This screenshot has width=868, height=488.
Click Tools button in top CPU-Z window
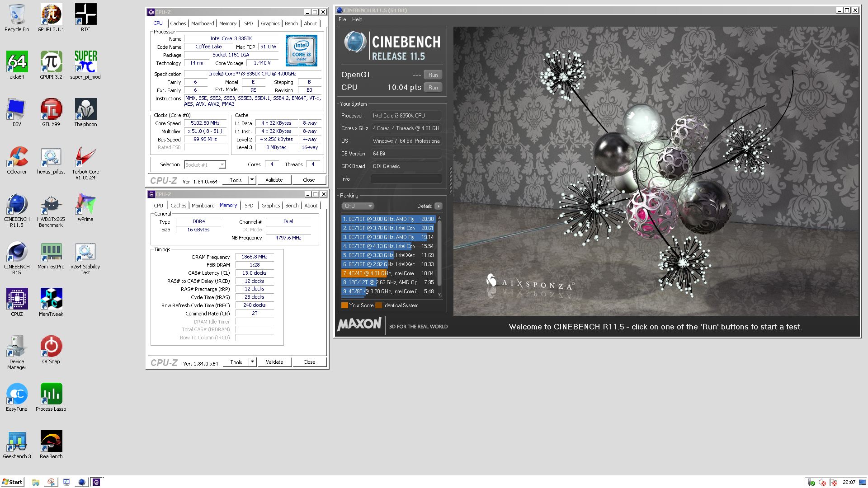click(236, 180)
